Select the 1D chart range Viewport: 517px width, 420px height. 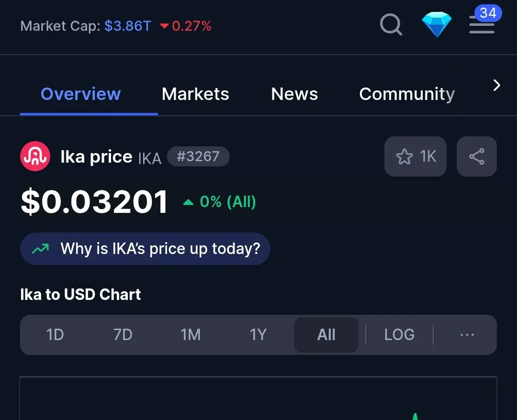55,335
